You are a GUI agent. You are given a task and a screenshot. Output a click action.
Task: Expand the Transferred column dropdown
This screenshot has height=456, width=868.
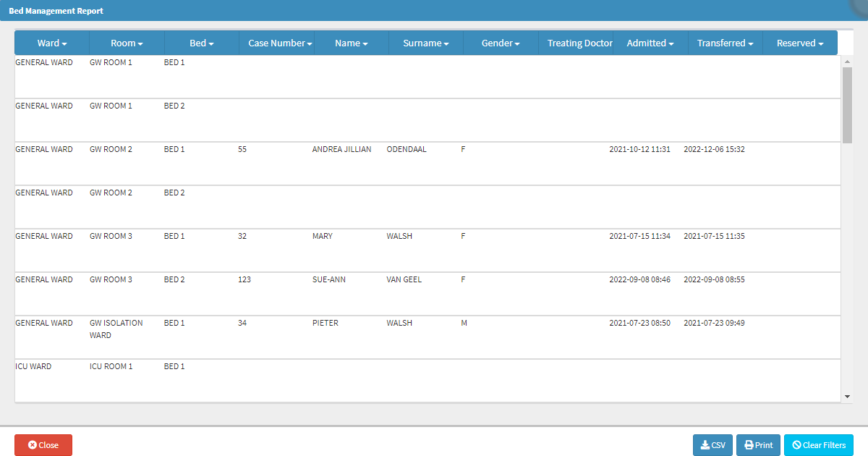pos(725,43)
